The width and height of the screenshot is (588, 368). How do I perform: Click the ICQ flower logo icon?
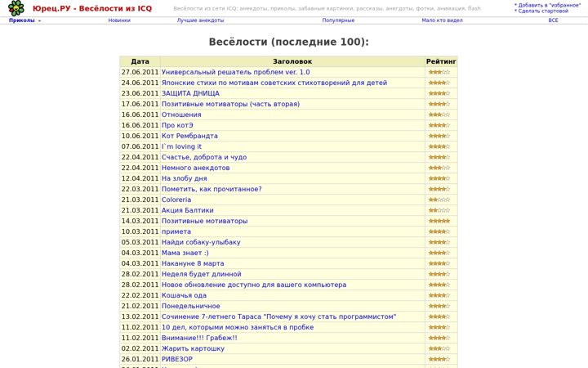point(16,8)
